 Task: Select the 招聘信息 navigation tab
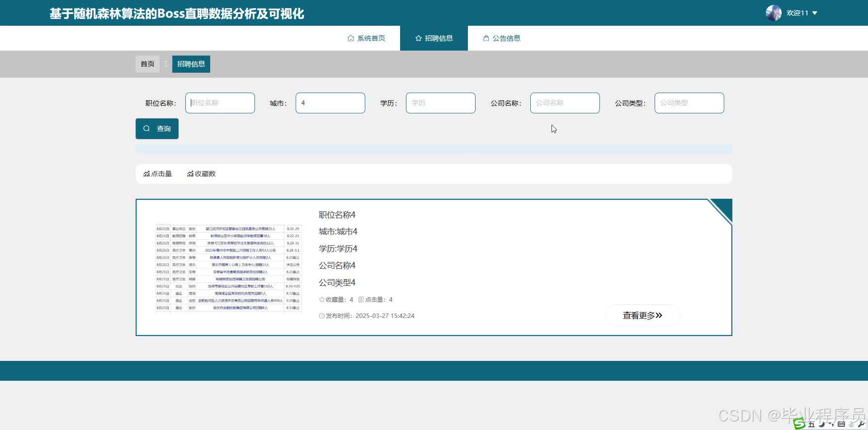pyautogui.click(x=434, y=38)
